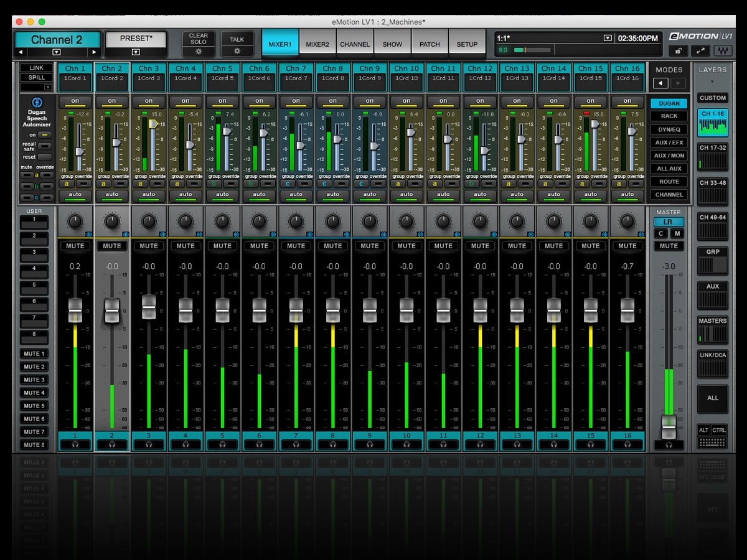Cue channel 12 with its headphone icon
This screenshot has height=560, width=747.
(480, 444)
